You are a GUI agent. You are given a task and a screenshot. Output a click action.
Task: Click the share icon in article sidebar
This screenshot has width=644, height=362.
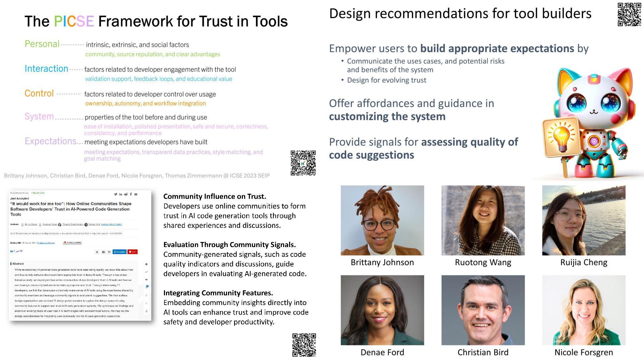pos(146,311)
